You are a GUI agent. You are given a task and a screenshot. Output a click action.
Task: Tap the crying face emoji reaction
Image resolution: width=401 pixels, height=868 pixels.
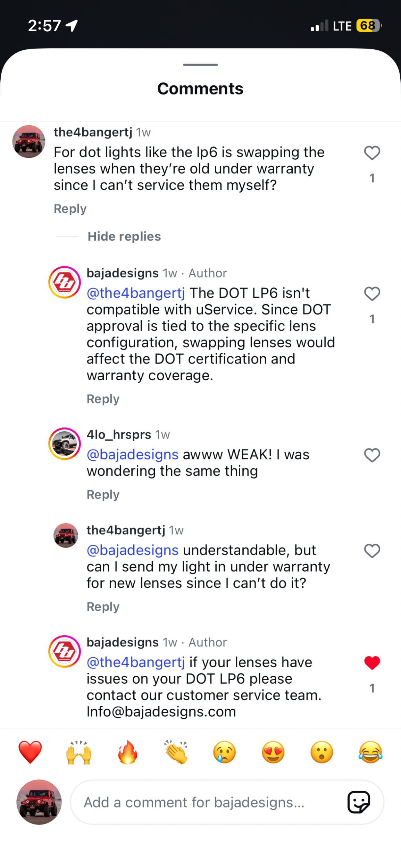coord(225,752)
